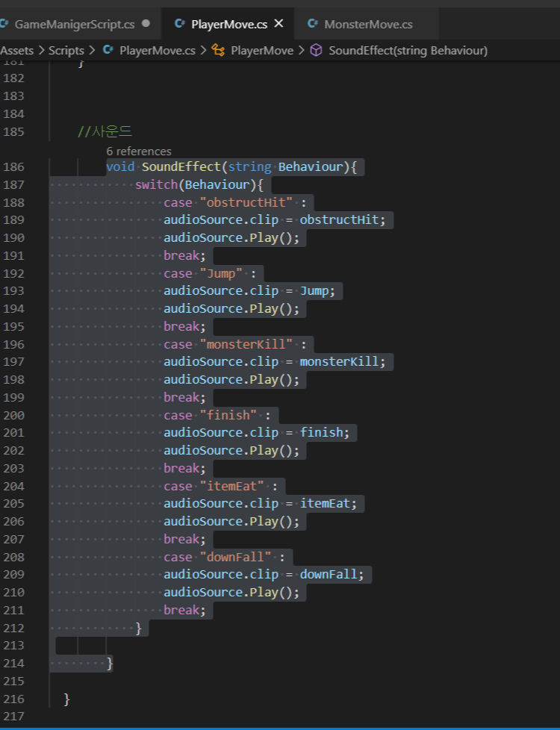The image size is (560, 730).
Task: Click the C# icon on the MonsterMove.cs tab
Action: pyautogui.click(x=313, y=23)
